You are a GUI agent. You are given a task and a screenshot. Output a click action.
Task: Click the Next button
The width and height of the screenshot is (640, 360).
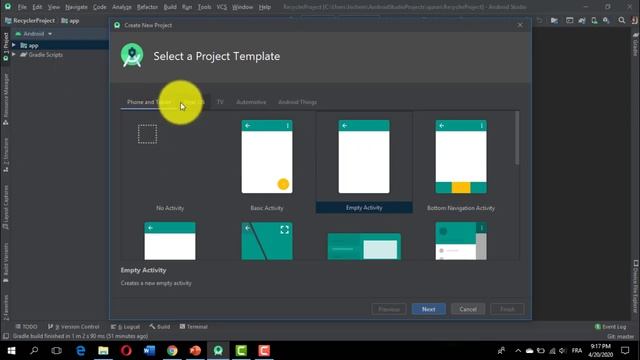tap(428, 309)
